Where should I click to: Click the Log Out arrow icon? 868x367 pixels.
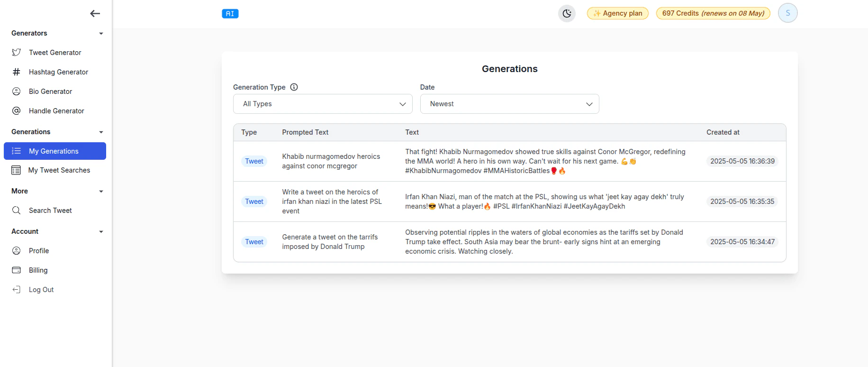tap(17, 290)
